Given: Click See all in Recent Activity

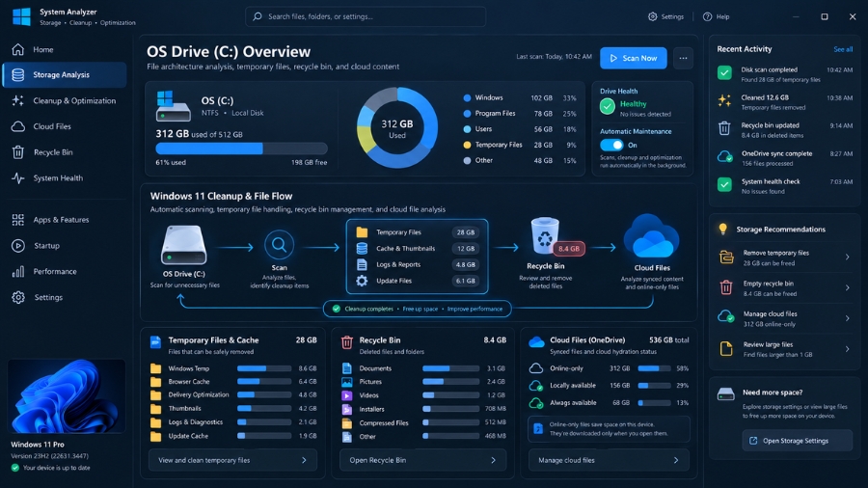Looking at the screenshot, I should (x=843, y=49).
